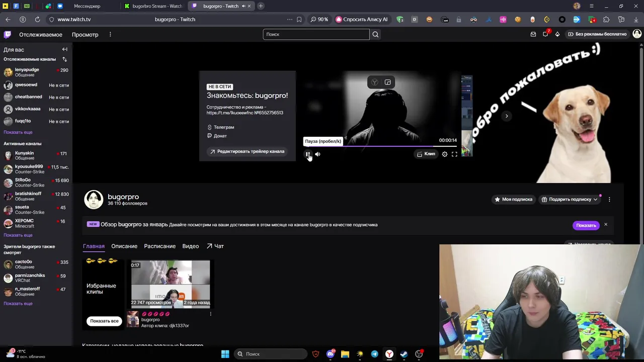The height and width of the screenshot is (362, 644).
Task: Switch to Расписание tab
Action: tap(160, 246)
